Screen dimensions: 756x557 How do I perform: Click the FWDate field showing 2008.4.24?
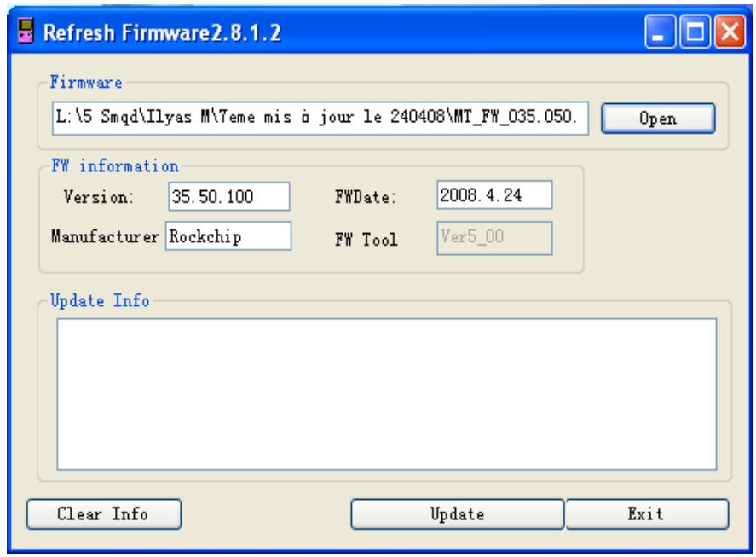(x=494, y=195)
